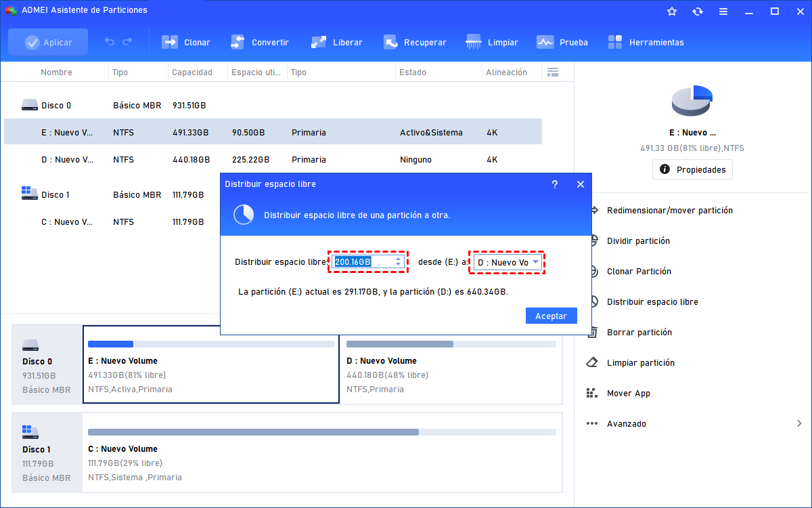Screen dimensions: 812x508
Task: Click the Aceptar button
Action: pyautogui.click(x=551, y=316)
